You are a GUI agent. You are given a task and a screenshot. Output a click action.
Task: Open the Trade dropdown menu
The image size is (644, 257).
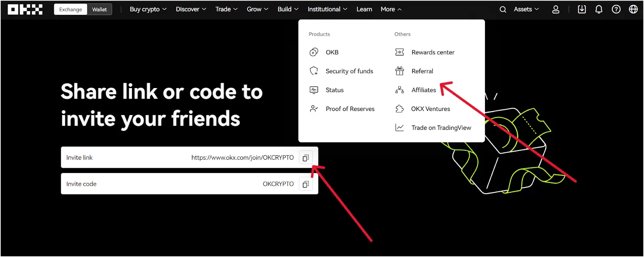[x=226, y=9]
